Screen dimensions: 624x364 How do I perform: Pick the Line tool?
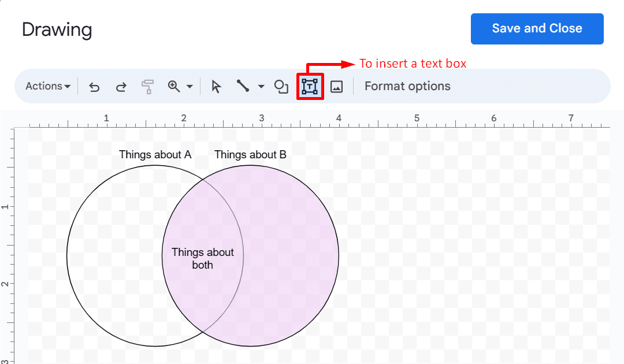[x=243, y=86]
